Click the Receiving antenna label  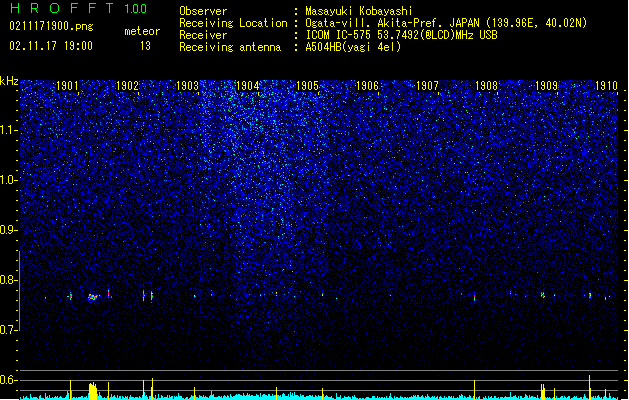pos(230,47)
